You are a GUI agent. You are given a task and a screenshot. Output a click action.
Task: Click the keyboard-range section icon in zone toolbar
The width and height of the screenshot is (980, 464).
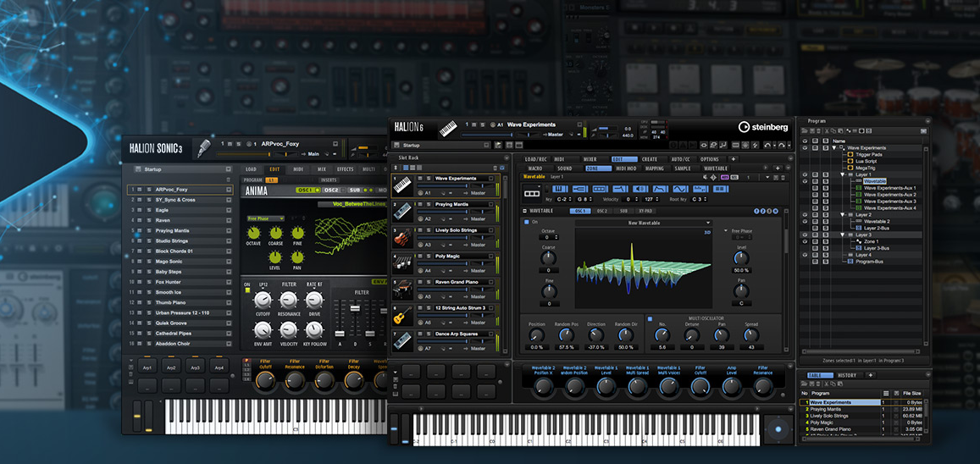560,189
